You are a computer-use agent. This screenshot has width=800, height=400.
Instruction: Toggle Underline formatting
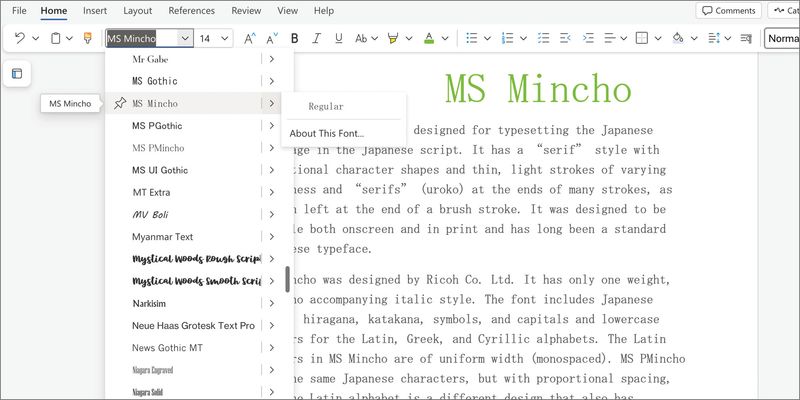pyautogui.click(x=339, y=39)
